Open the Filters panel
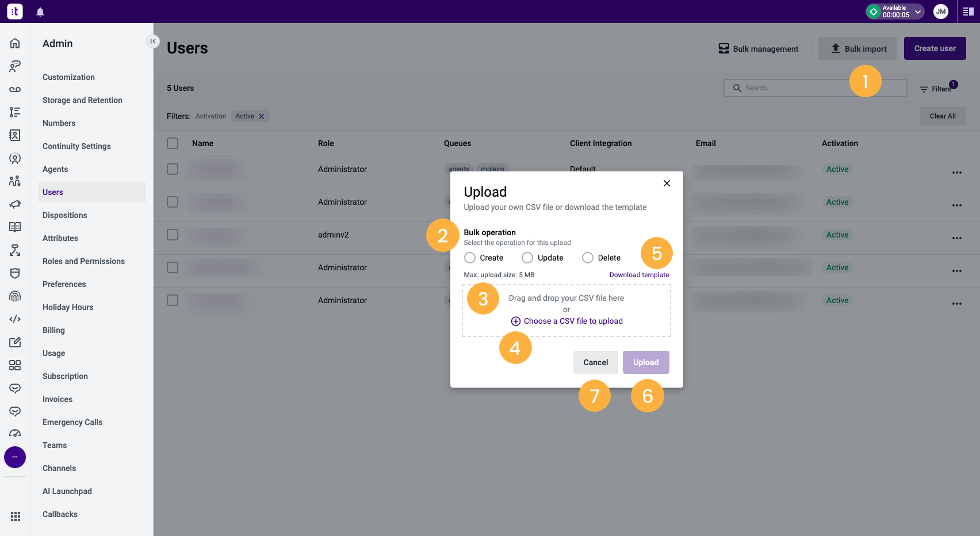Screen dimensions: 980x536 [x=937, y=88]
